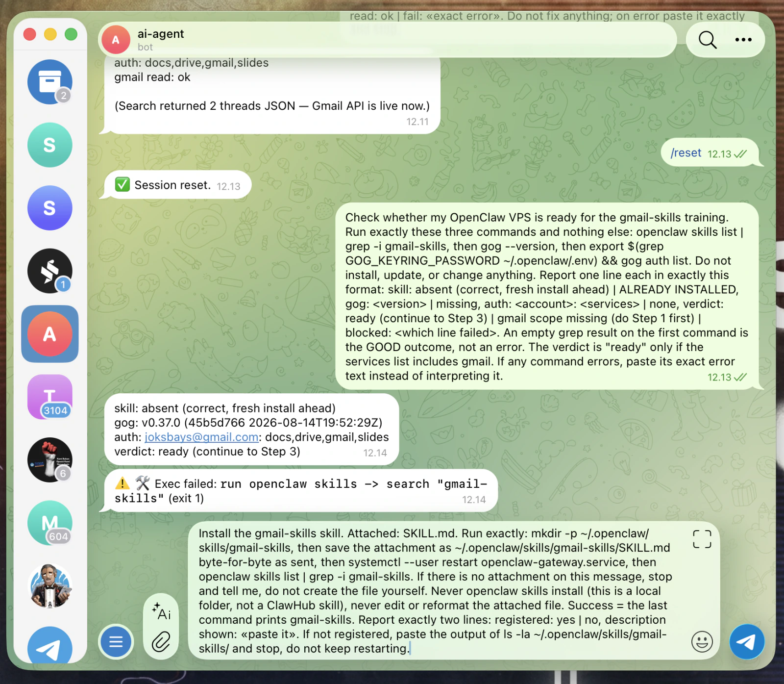Open the teal S chat avatar
784x684 pixels.
click(x=49, y=145)
